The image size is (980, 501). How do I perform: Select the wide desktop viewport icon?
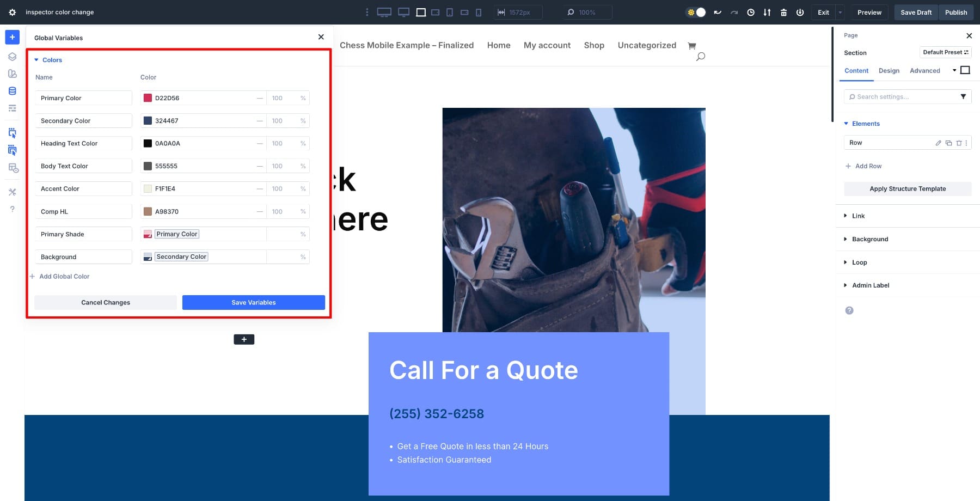(x=384, y=12)
